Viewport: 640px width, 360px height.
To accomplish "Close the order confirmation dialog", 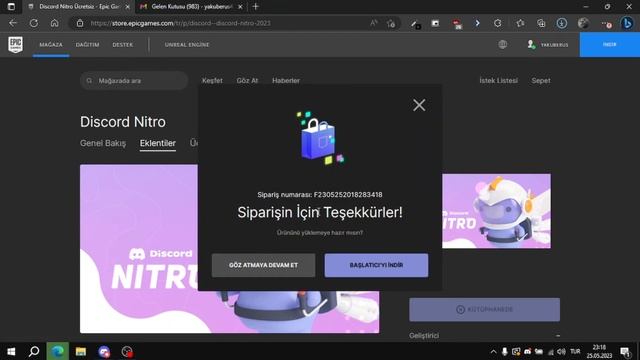I will pyautogui.click(x=419, y=105).
